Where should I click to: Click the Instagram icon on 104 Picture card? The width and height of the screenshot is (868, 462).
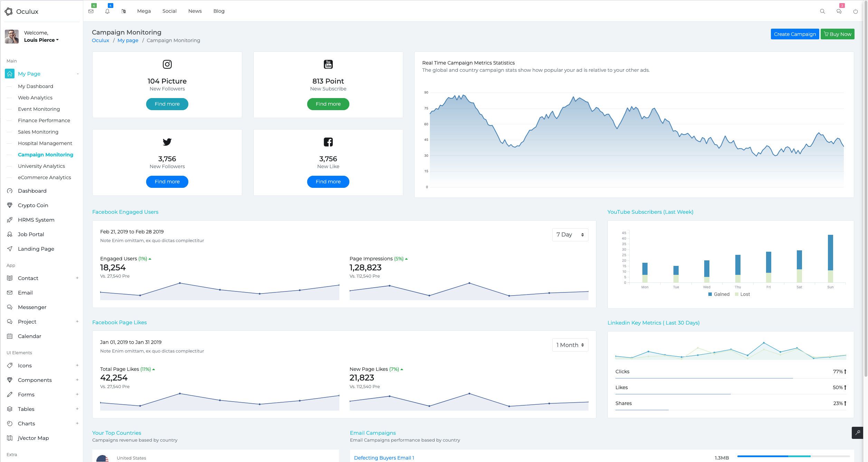pyautogui.click(x=167, y=64)
